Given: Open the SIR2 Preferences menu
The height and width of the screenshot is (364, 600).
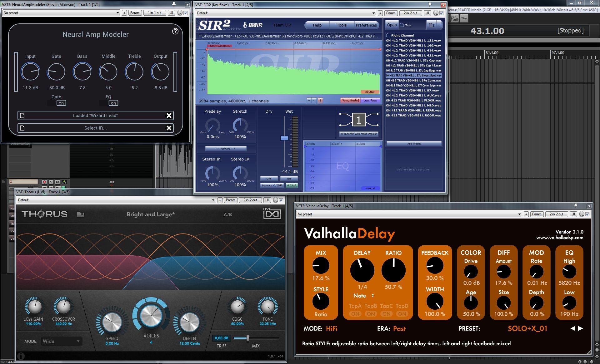Looking at the screenshot, I should coord(366,25).
